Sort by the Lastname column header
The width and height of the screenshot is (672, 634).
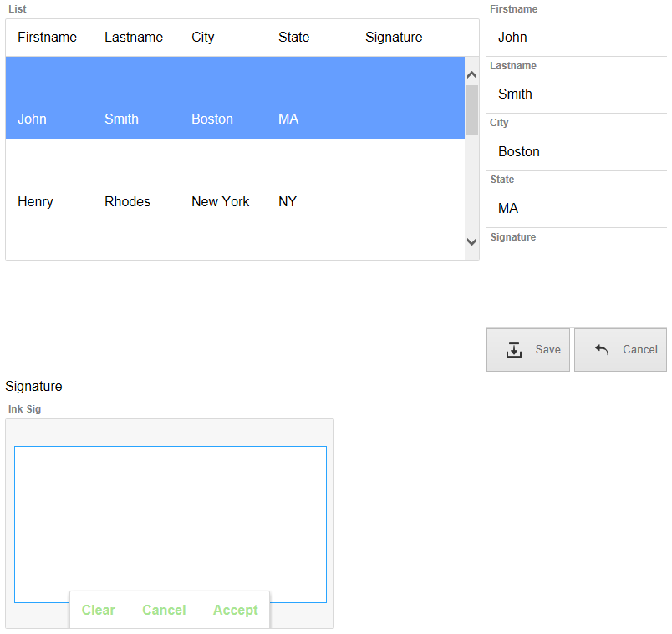[134, 38]
